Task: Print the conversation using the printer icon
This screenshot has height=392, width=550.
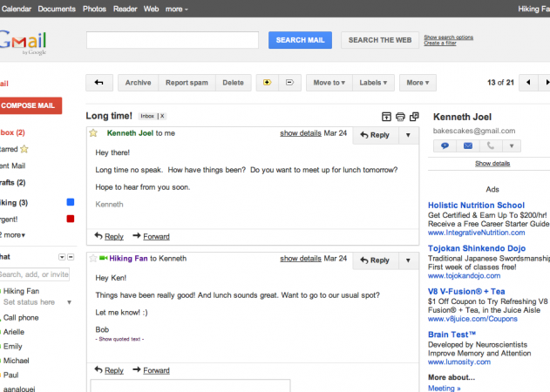Action: point(401,117)
